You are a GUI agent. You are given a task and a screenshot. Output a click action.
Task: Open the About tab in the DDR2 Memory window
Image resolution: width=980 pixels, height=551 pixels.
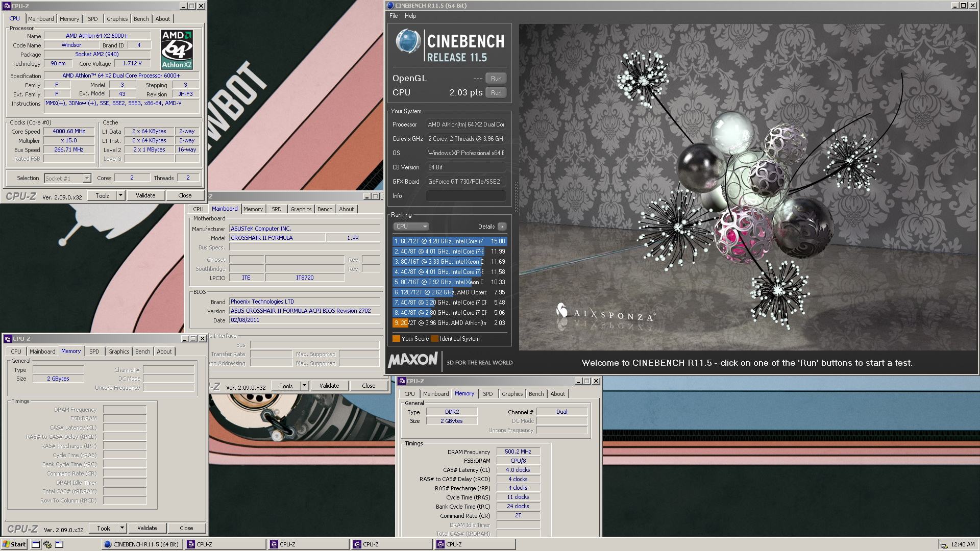[x=558, y=394]
